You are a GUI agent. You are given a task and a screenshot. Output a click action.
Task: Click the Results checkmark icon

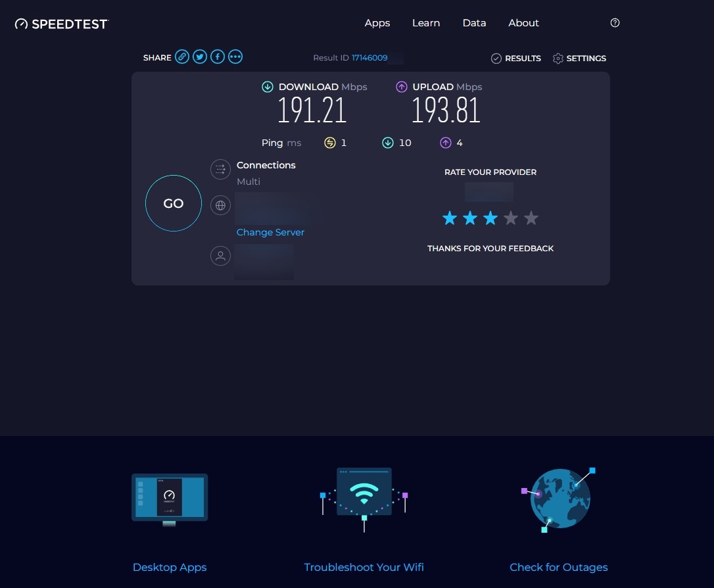pyautogui.click(x=496, y=59)
